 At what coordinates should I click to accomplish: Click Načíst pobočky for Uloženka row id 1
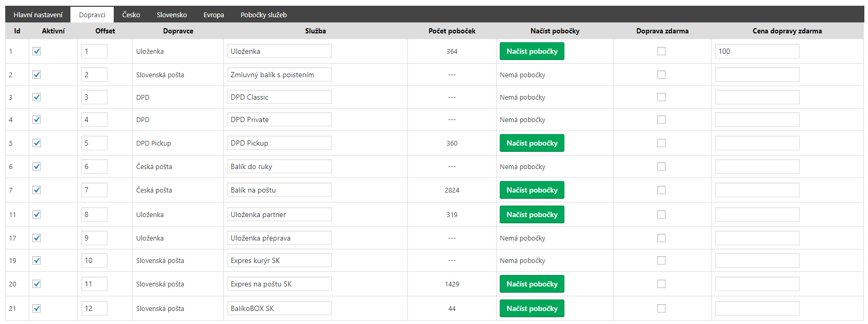tap(532, 51)
